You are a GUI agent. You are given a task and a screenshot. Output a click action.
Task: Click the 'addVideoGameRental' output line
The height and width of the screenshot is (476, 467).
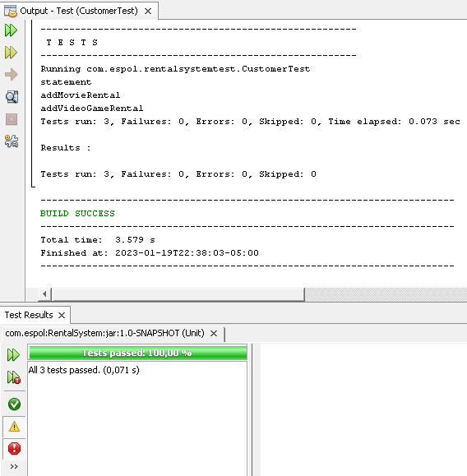click(92, 108)
